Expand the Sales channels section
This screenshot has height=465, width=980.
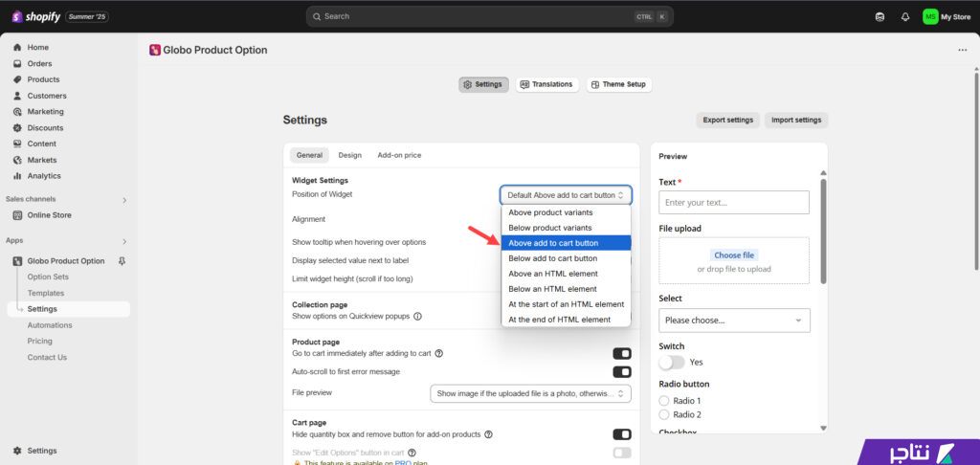(x=124, y=200)
